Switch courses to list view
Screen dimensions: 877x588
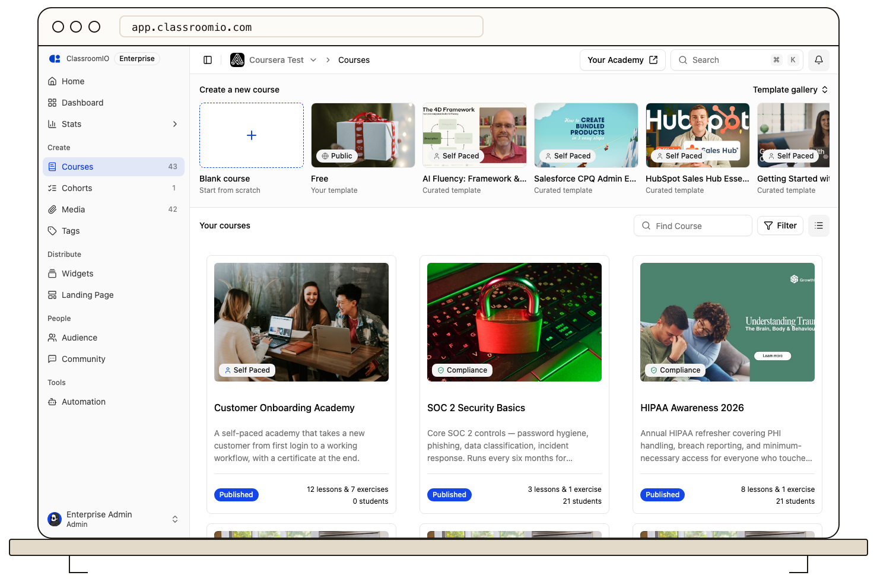tap(819, 225)
